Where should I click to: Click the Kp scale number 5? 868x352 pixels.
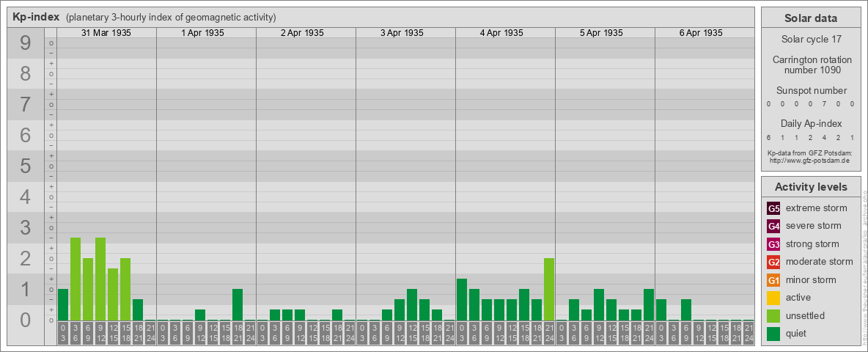(x=25, y=166)
